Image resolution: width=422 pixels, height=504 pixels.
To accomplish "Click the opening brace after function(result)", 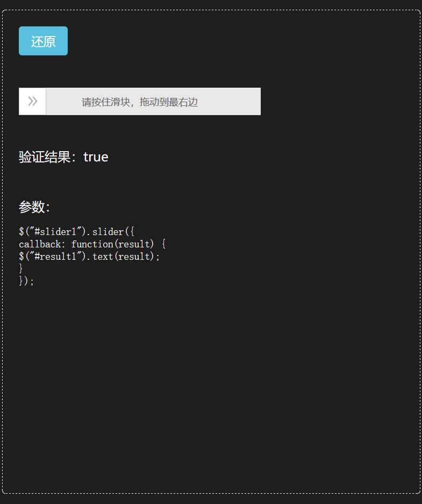I will coord(164,244).
